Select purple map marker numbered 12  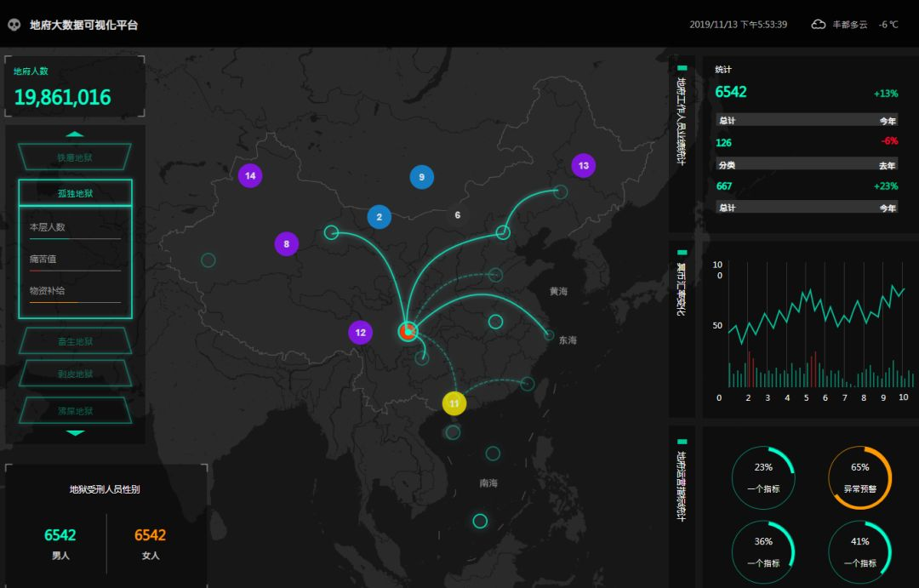point(361,333)
